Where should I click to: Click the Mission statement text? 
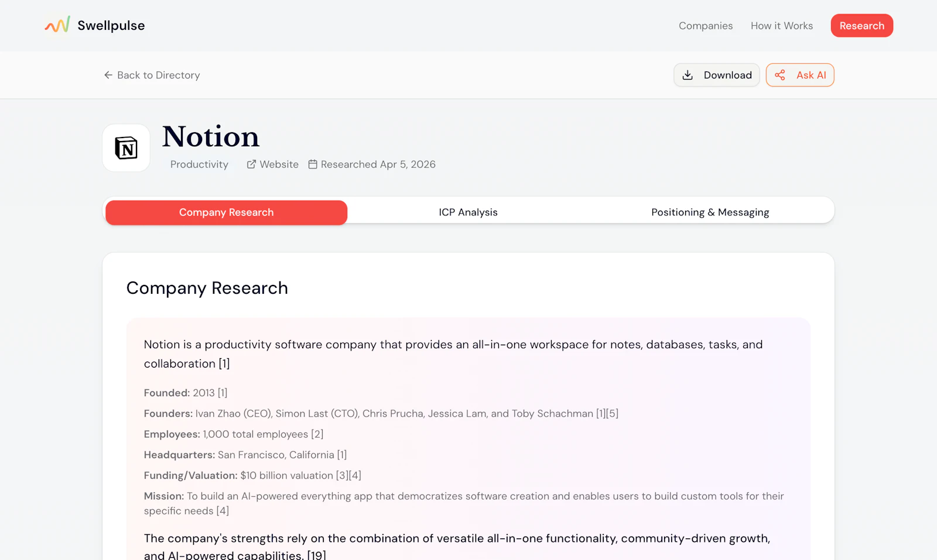point(464,503)
